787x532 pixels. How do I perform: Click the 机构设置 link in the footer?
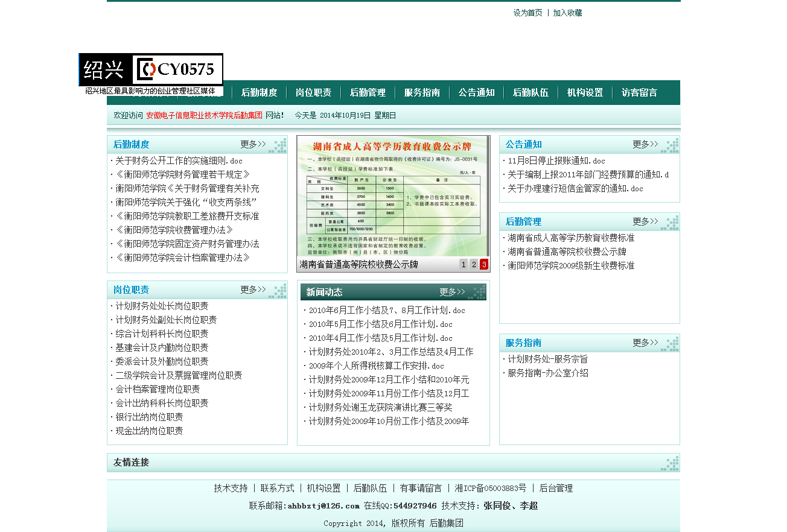(x=324, y=489)
